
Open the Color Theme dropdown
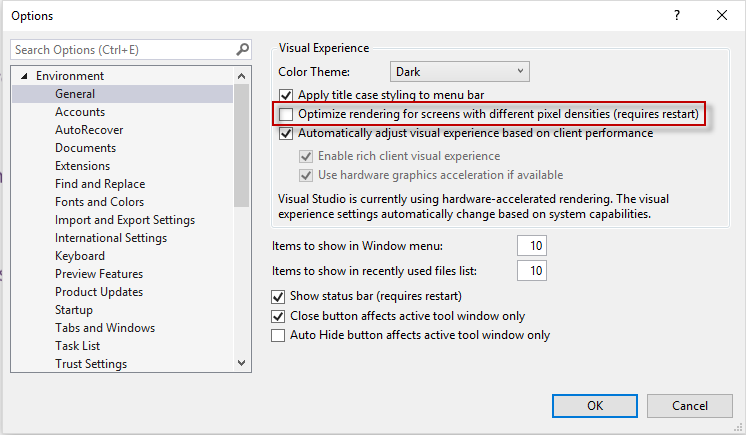pyautogui.click(x=459, y=72)
